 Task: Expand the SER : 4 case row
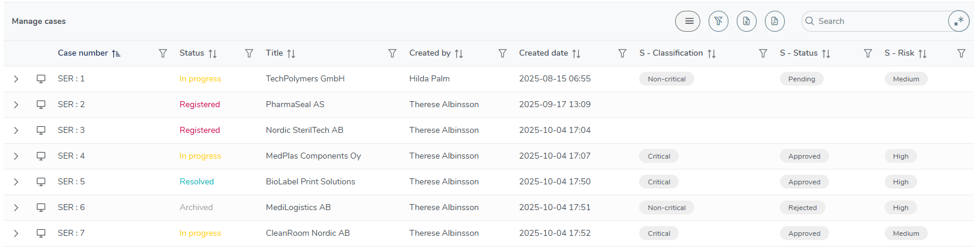pyautogui.click(x=16, y=156)
